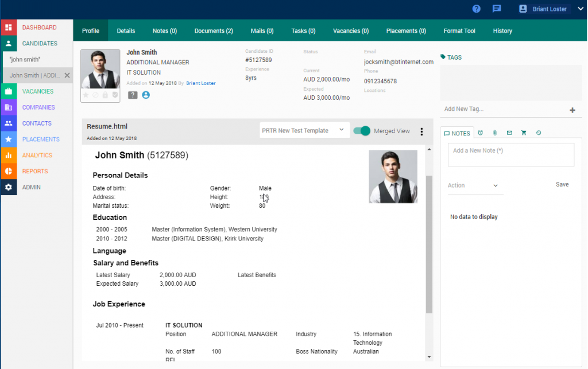Open the envelope mail tab icon
Viewport: 588px width, 369px height.
[509, 133]
